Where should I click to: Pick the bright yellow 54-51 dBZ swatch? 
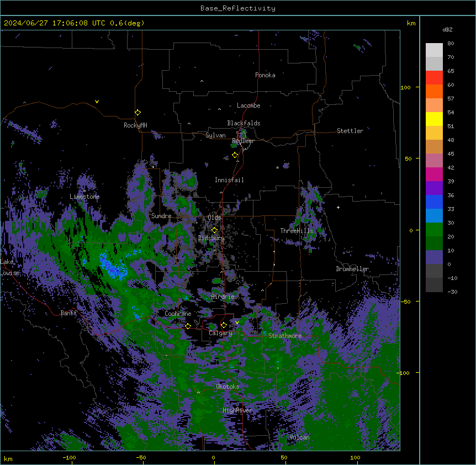pos(434,119)
